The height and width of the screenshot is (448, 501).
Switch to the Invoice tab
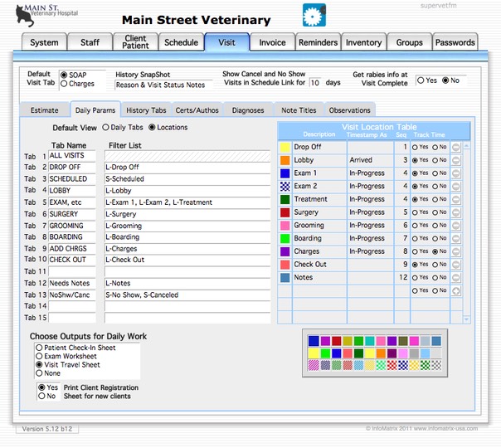coord(272,42)
